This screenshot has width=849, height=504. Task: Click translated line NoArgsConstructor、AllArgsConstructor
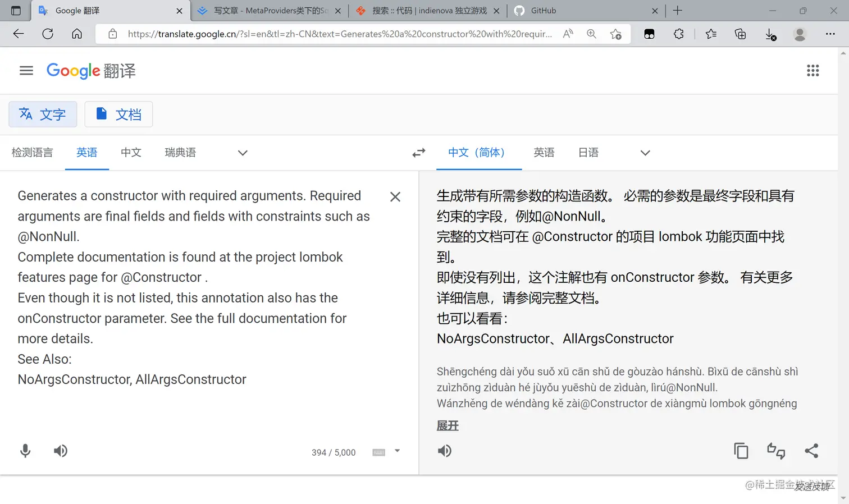(555, 338)
